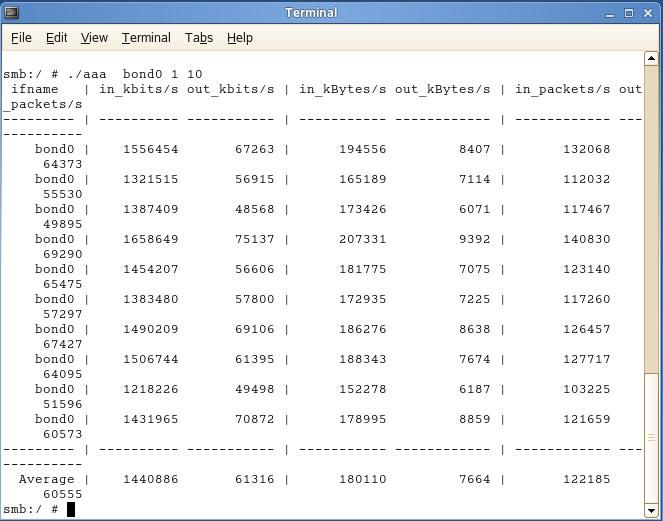Click the average value 60555
The image size is (663, 521).
tap(63, 494)
